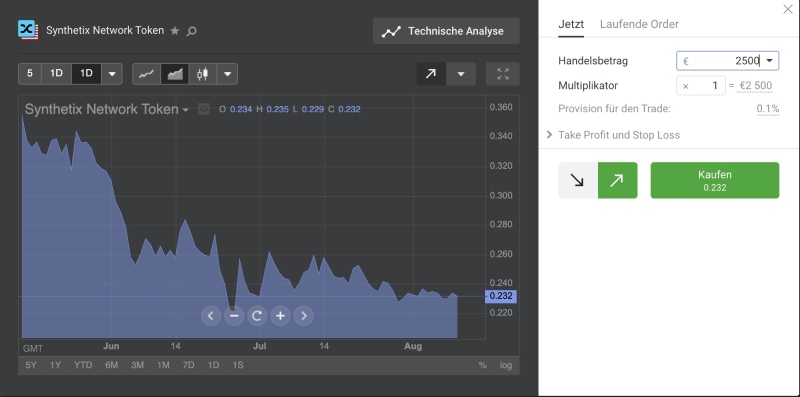The width and height of the screenshot is (800, 397).
Task: Toggle percent scale mode
Action: (482, 365)
